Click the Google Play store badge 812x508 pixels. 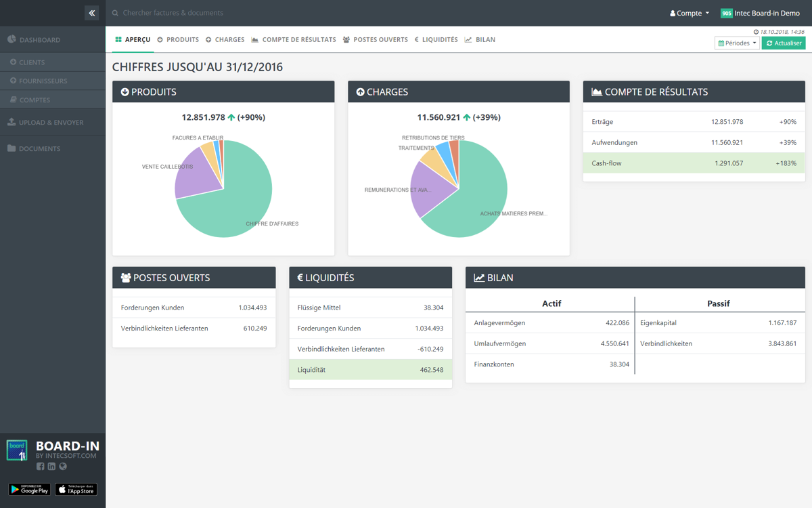click(30, 489)
